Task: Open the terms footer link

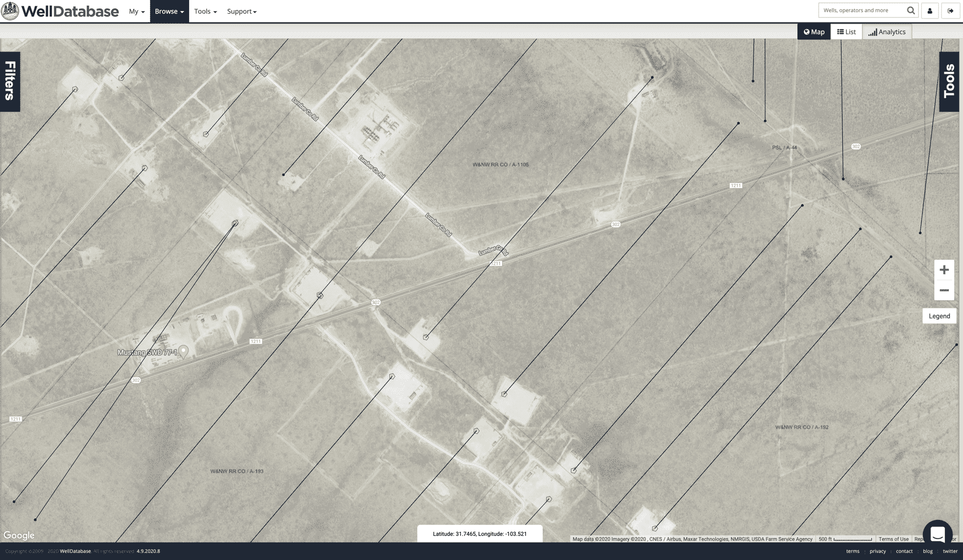Action: 853,551
